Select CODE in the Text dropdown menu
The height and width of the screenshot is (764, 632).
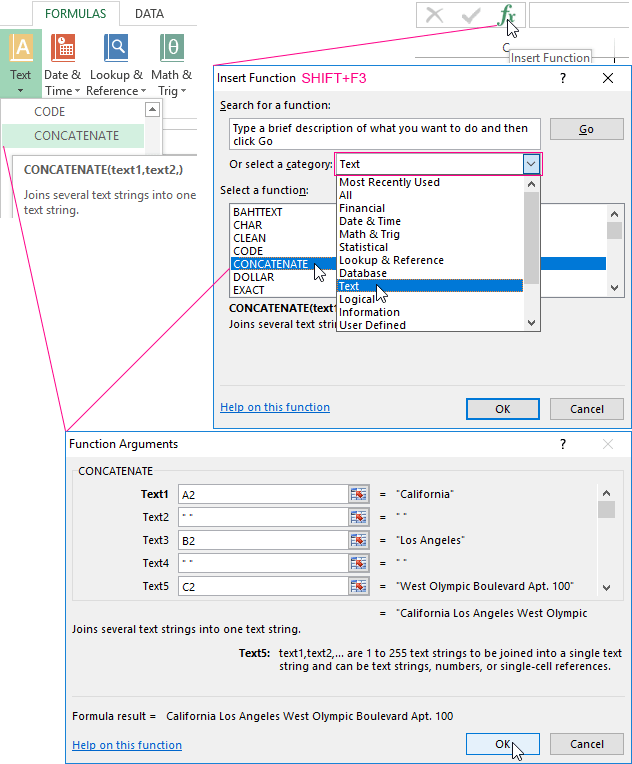(x=73, y=112)
